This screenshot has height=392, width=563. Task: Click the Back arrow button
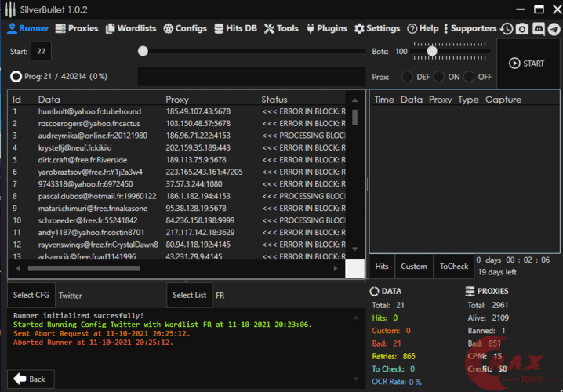[29, 379]
